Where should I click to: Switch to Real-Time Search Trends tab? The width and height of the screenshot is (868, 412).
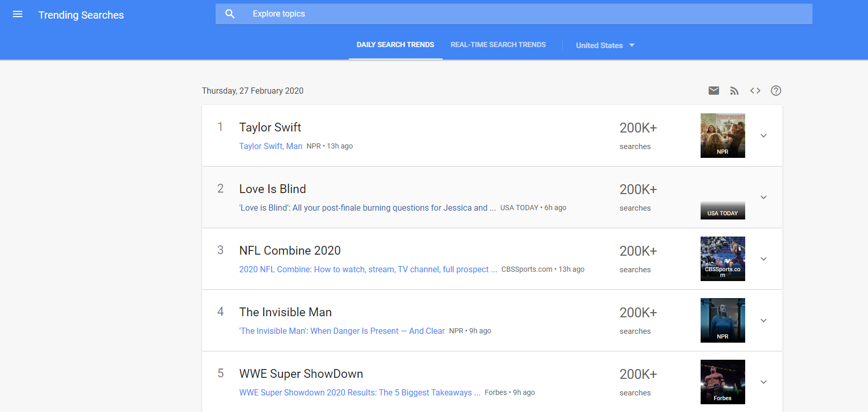click(498, 45)
